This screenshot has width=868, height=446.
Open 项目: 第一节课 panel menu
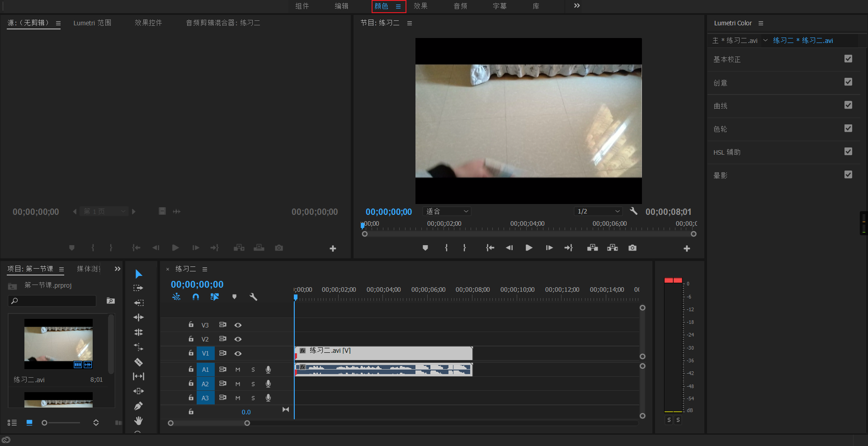click(x=61, y=269)
